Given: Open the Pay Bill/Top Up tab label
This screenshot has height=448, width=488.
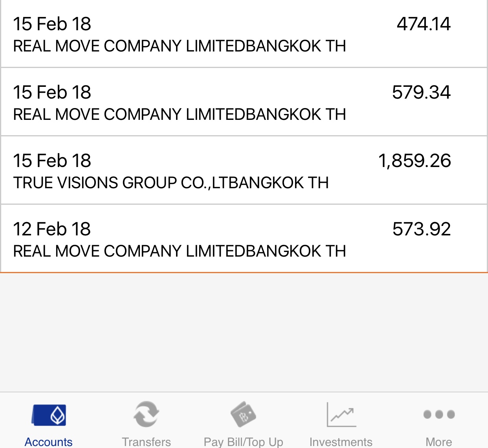Looking at the screenshot, I should 243,442.
